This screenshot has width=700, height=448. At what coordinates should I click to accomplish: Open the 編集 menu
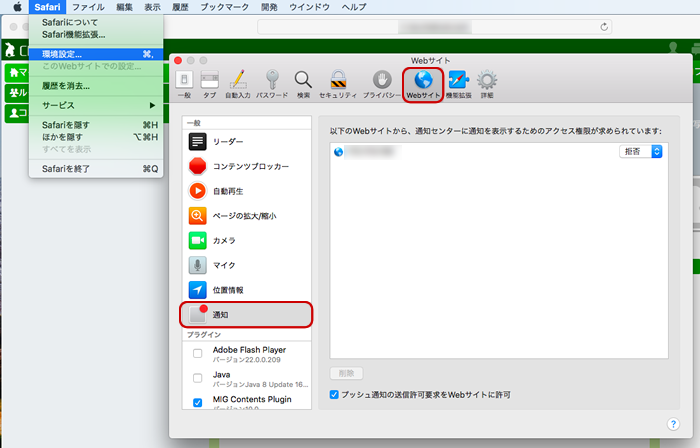click(x=125, y=7)
